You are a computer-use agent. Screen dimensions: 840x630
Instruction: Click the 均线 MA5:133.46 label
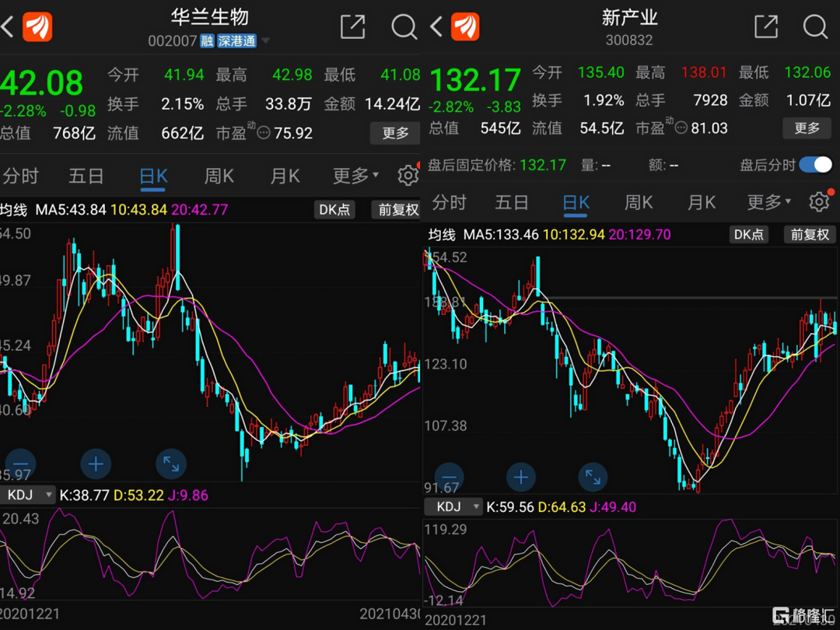(x=483, y=234)
